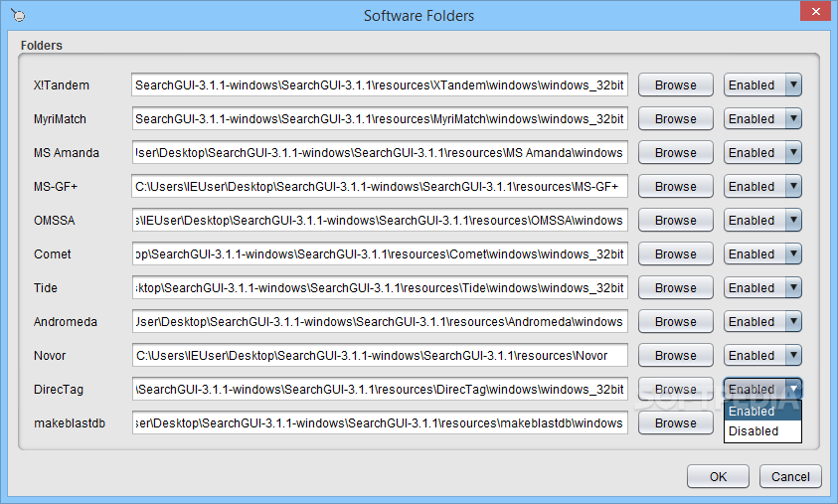Open the MS-GF+ Enabled dropdown
The image size is (838, 504).
[x=762, y=187]
